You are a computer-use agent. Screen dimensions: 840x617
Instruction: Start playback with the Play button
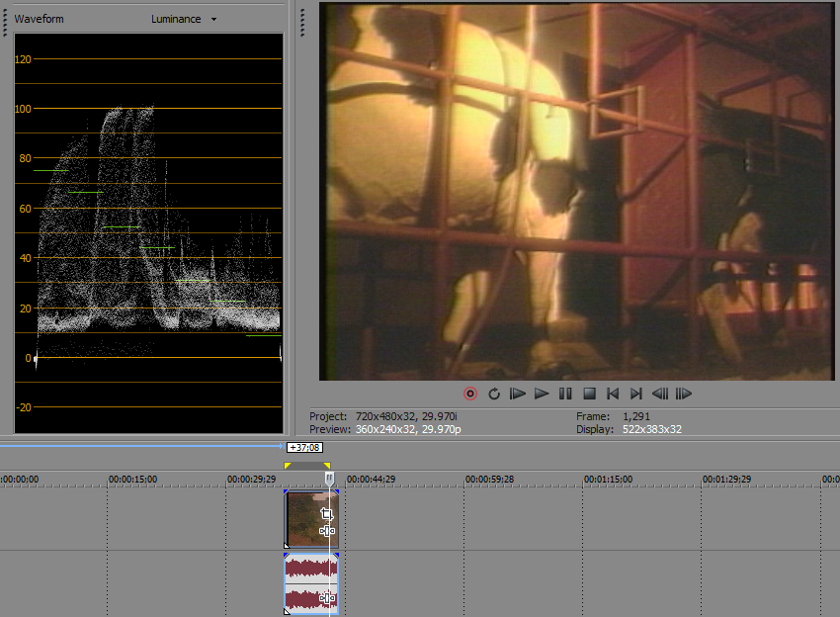tap(542, 394)
